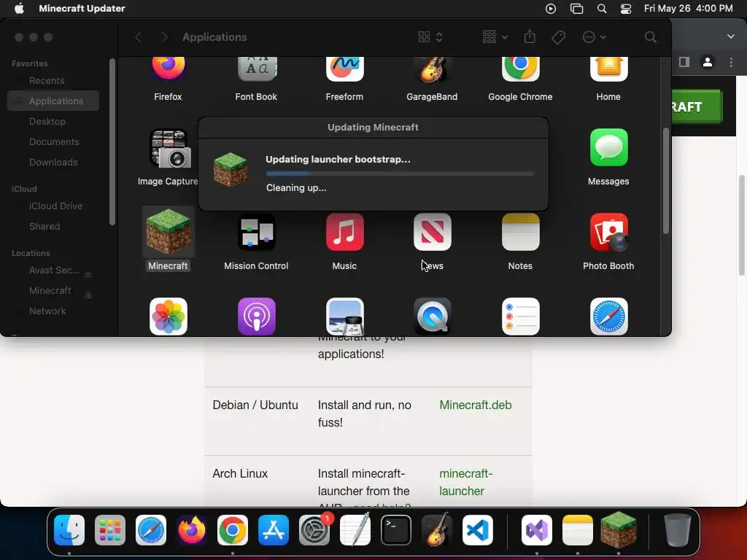Select the News app icon
747x560 pixels.
click(432, 232)
